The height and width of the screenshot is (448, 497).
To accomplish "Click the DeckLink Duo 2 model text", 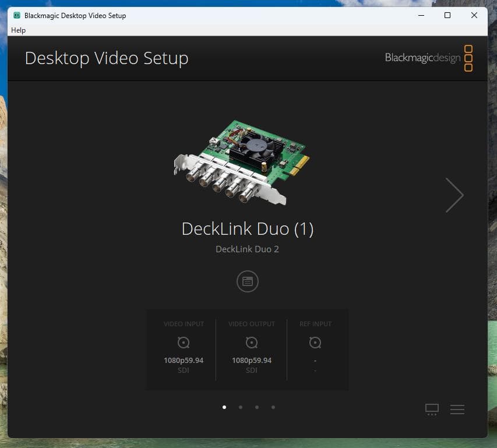I will coord(247,249).
